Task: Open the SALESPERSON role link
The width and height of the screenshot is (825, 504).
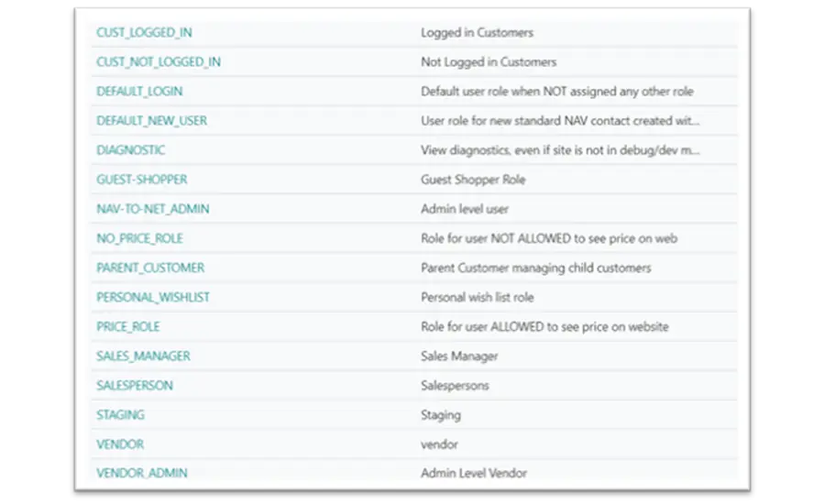Action: pyautogui.click(x=135, y=386)
